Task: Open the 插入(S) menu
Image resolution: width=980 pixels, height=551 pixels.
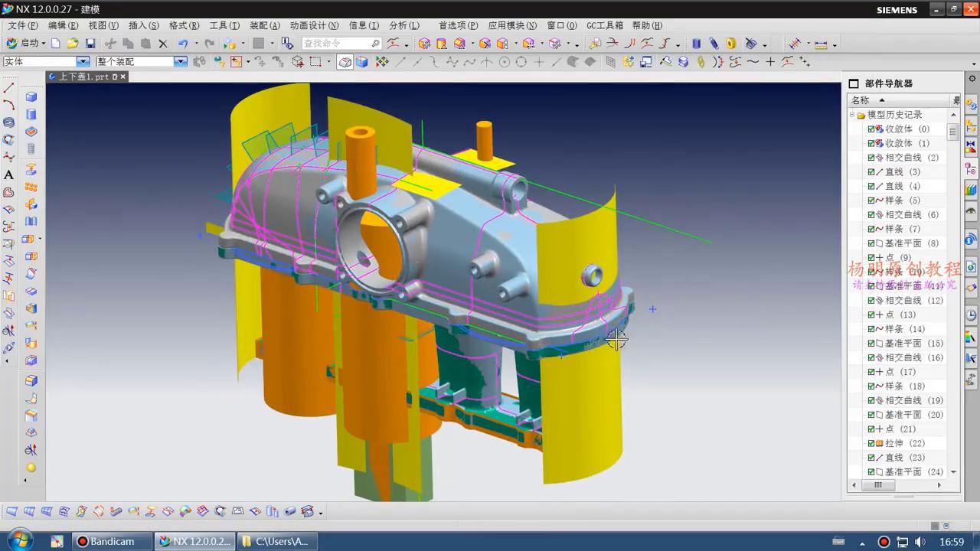Action: 143,25
